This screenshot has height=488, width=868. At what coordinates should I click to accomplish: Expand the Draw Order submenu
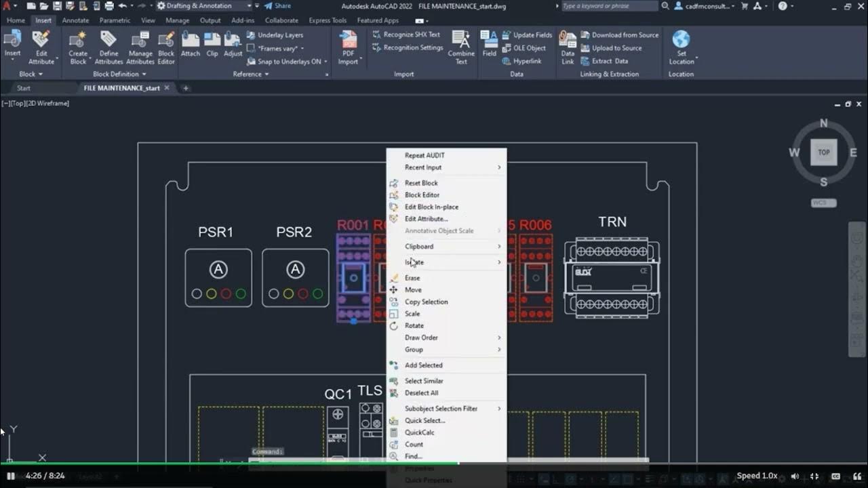446,338
